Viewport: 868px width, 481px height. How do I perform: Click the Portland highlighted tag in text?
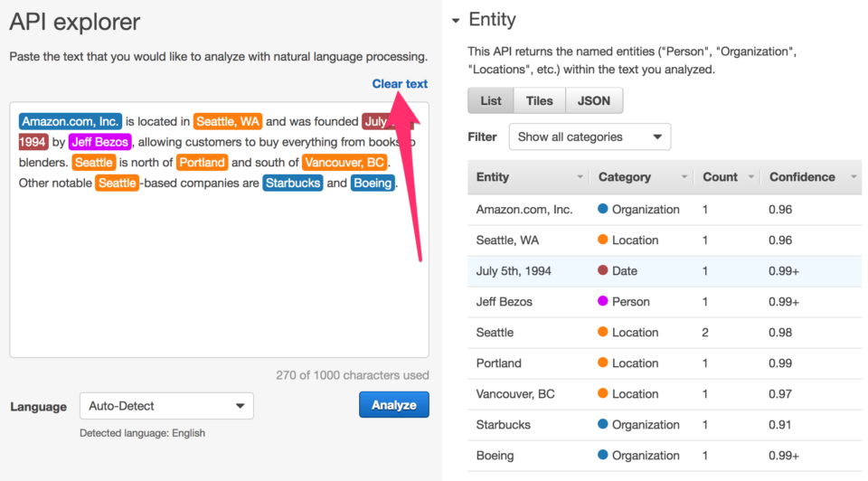(202, 162)
